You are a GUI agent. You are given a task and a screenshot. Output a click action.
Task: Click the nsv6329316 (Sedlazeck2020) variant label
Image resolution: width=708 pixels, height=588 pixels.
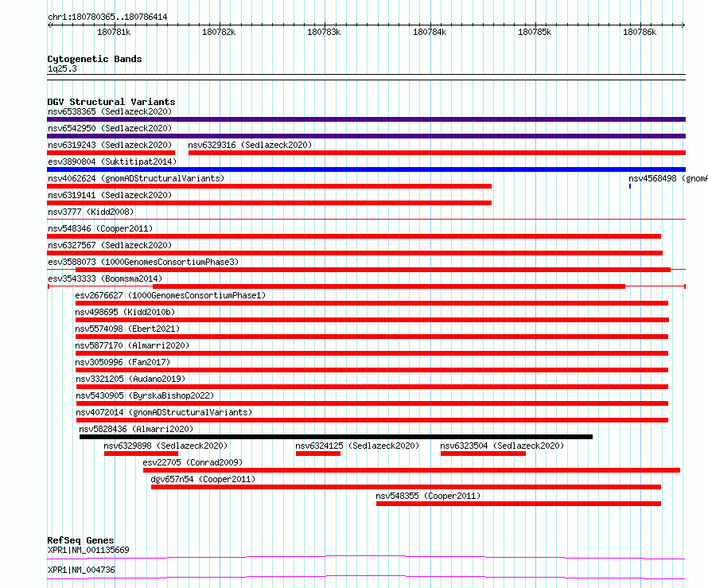[250, 145]
